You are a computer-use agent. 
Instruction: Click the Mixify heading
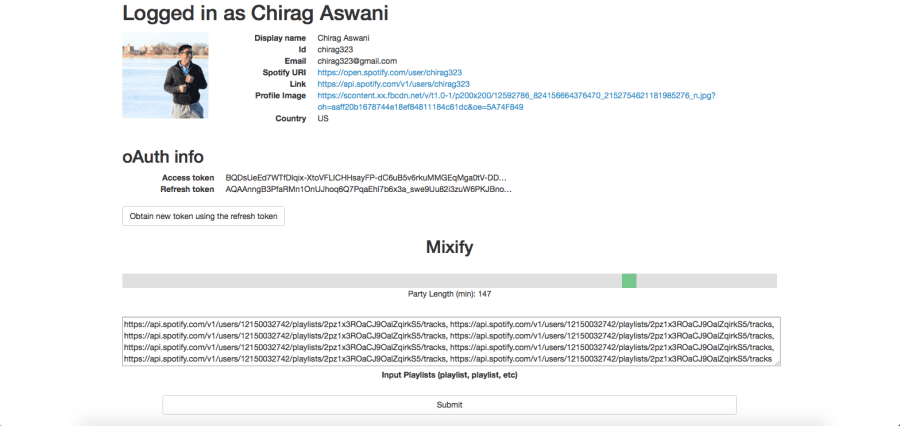pyautogui.click(x=449, y=247)
